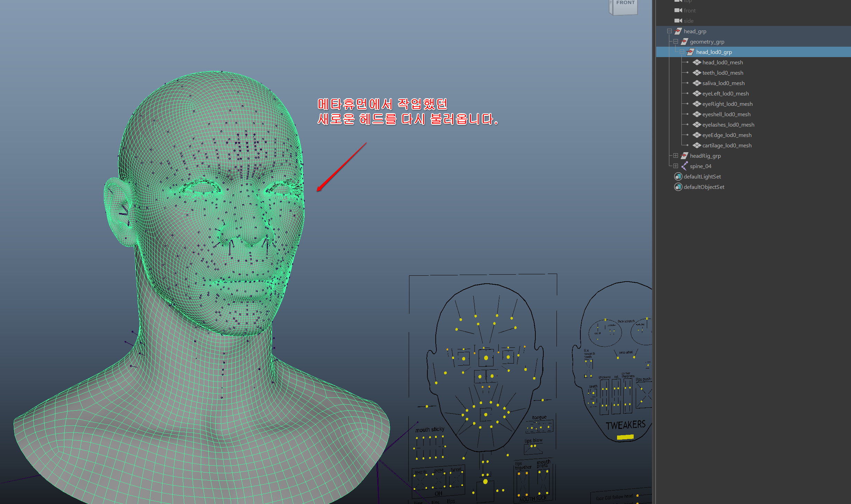This screenshot has width=851, height=504.
Task: Click the front camera icon in outliner
Action: [x=678, y=10]
